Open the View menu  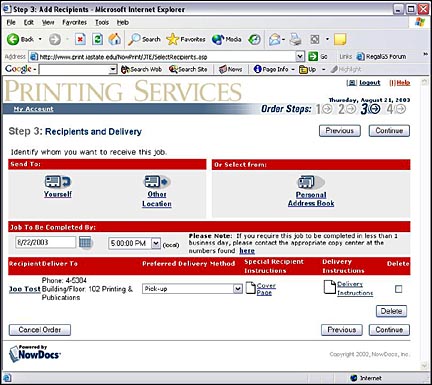(48, 22)
